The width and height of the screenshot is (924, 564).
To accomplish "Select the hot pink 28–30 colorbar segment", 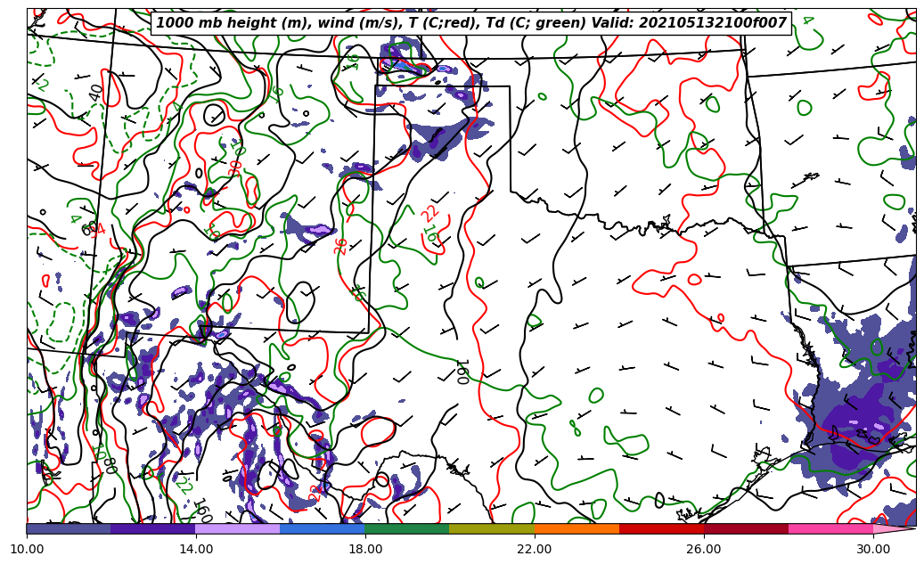I will pos(831,528).
